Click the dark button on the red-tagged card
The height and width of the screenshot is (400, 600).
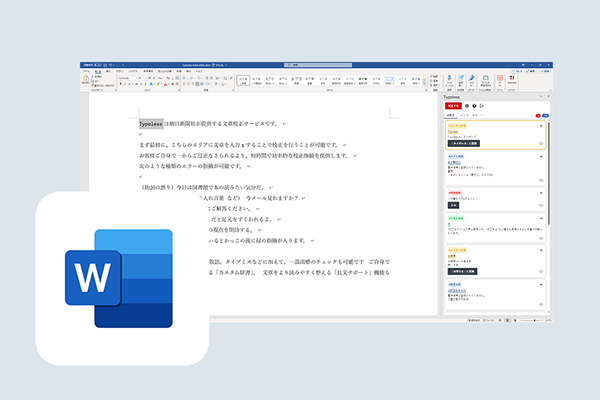pyautogui.click(x=453, y=206)
